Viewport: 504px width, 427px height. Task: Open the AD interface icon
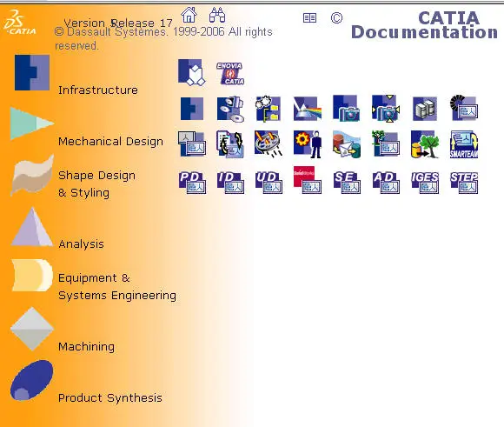coord(386,183)
